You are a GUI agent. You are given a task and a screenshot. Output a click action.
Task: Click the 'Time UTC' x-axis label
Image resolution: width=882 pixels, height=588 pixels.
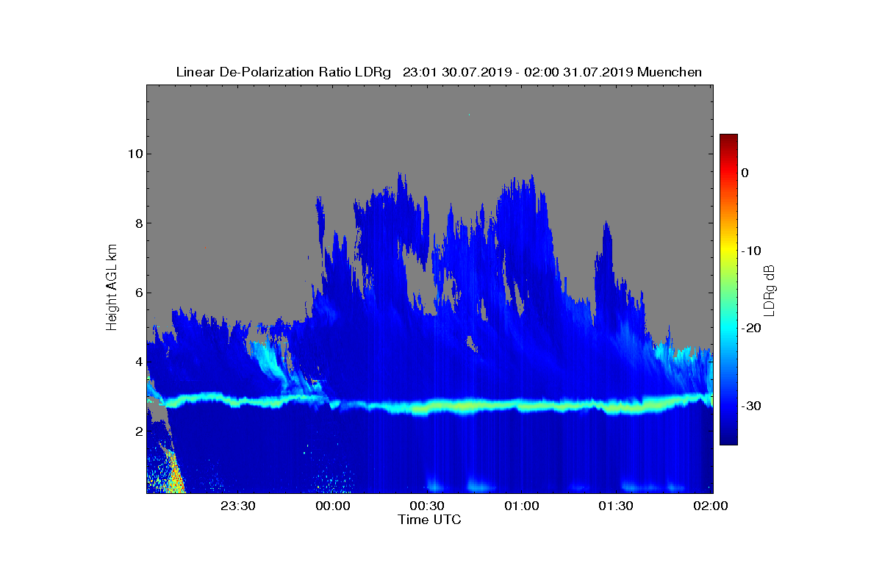(x=429, y=520)
